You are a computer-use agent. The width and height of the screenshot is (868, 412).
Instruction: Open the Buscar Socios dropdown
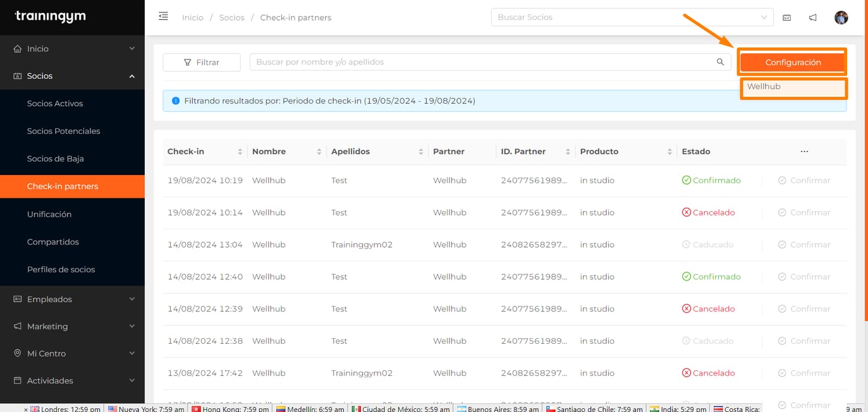pos(763,17)
